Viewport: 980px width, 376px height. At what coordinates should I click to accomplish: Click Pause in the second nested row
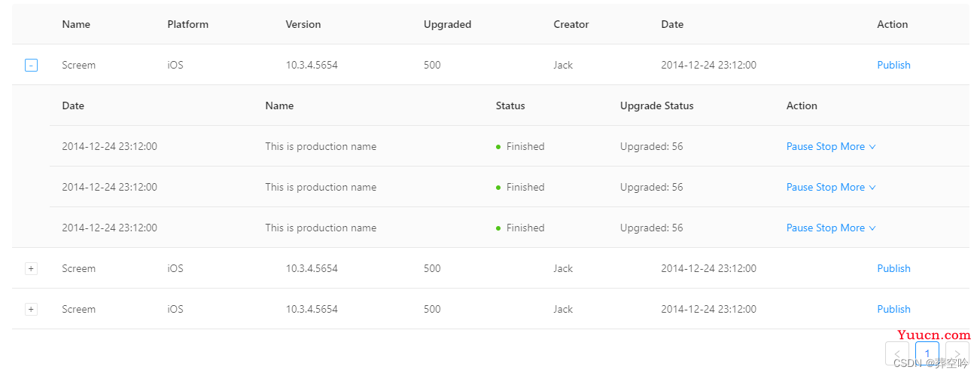[800, 188]
